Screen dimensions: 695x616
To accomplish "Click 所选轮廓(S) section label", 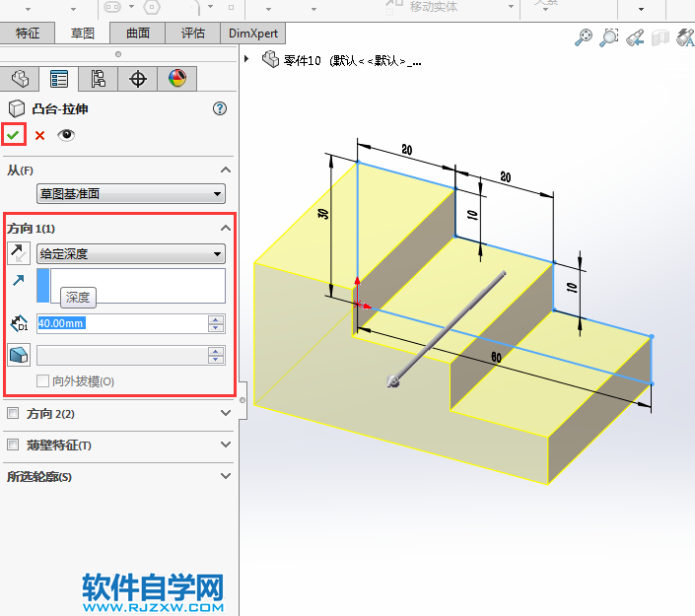I will [39, 477].
